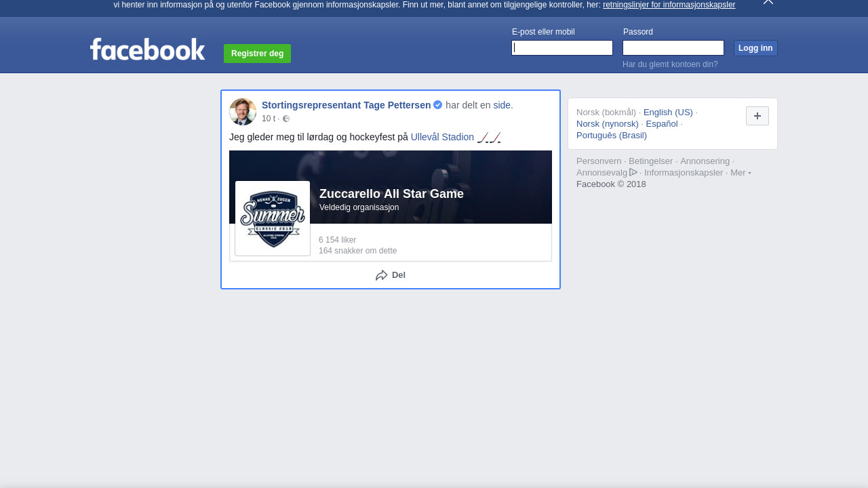Click 'Norsk (bokmål)' current language text

tap(606, 113)
